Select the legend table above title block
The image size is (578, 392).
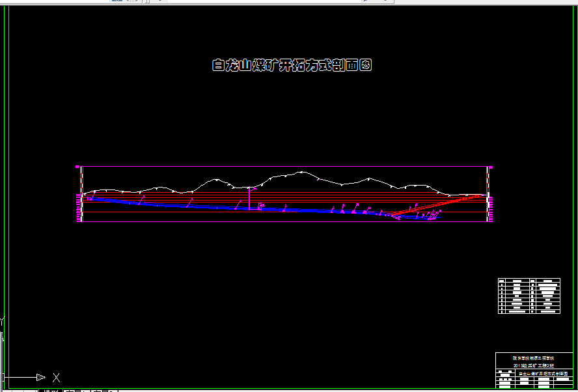(529, 296)
